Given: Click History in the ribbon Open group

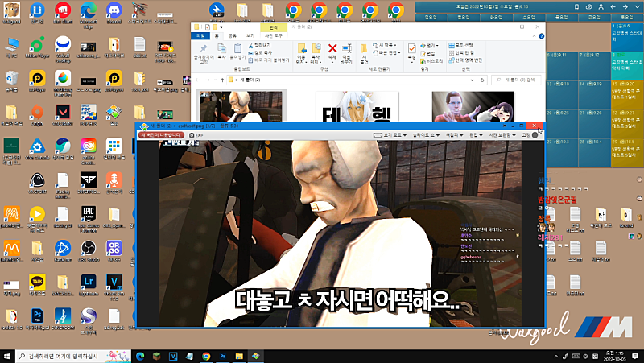Looking at the screenshot, I should pyautogui.click(x=431, y=61).
